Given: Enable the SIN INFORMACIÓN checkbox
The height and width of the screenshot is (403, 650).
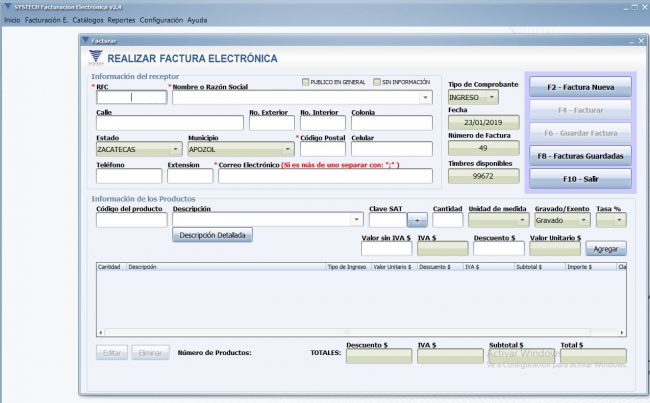Looking at the screenshot, I should (x=375, y=81).
